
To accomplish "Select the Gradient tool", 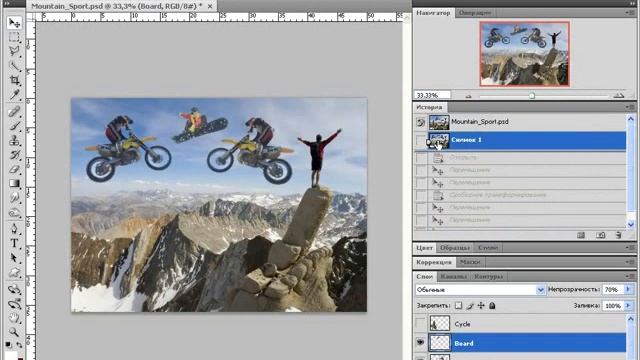I will [14, 183].
